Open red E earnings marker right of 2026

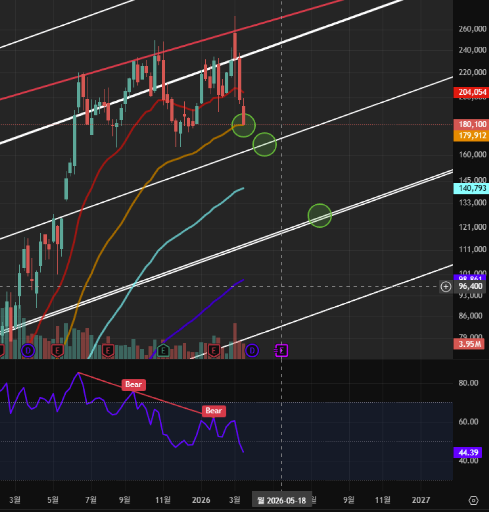[214, 351]
